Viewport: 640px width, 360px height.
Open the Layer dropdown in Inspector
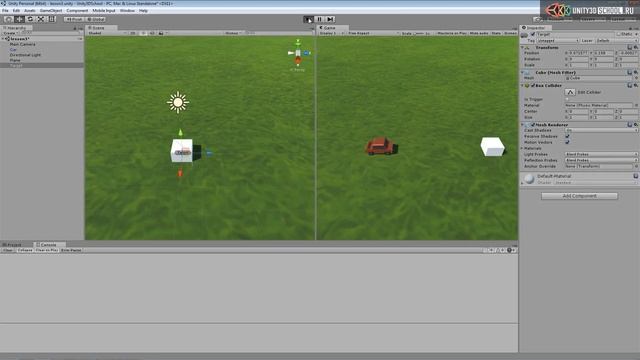click(x=616, y=41)
